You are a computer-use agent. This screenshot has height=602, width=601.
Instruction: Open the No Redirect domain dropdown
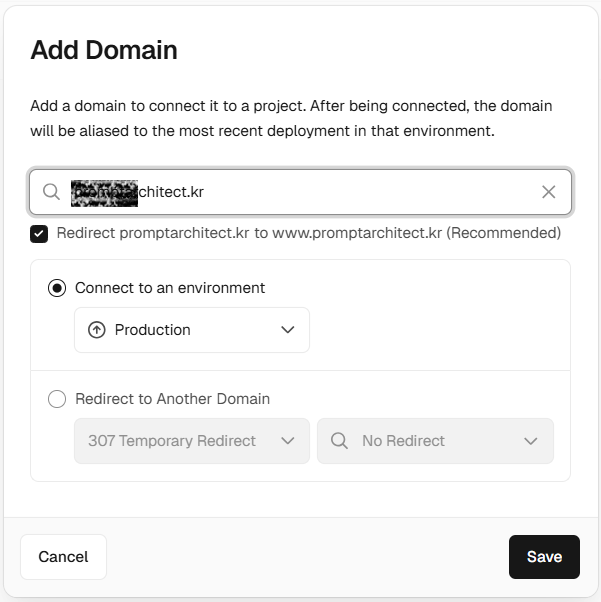pyautogui.click(x=435, y=441)
